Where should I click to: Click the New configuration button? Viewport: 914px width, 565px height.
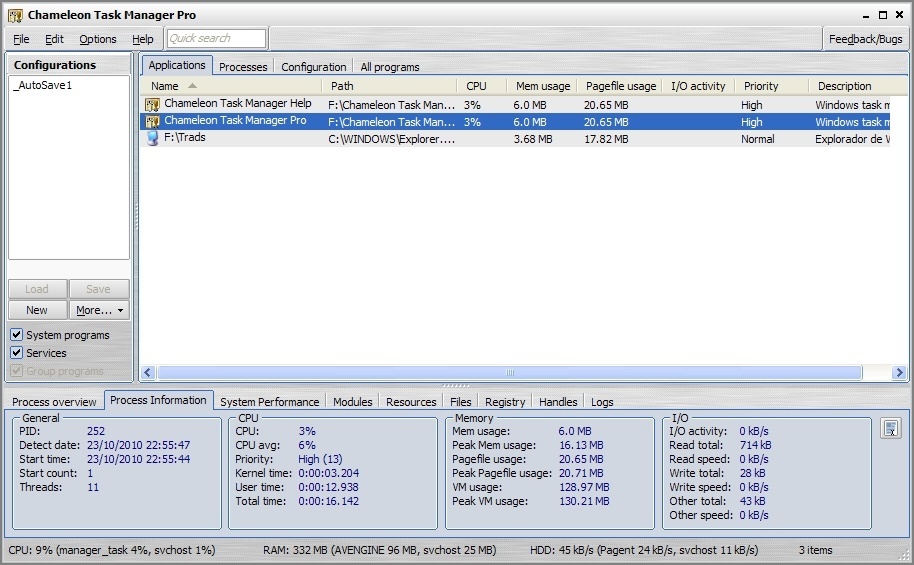point(37,310)
